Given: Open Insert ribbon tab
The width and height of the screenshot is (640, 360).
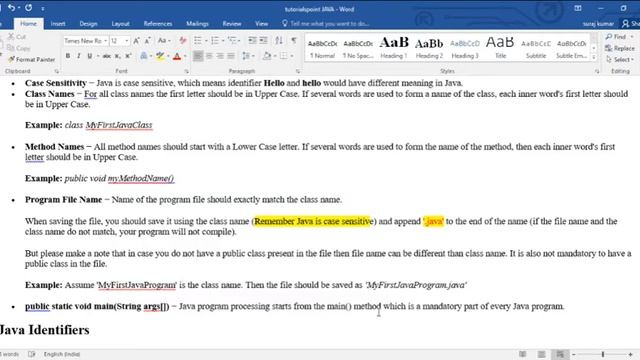Looking at the screenshot, I should 58,24.
